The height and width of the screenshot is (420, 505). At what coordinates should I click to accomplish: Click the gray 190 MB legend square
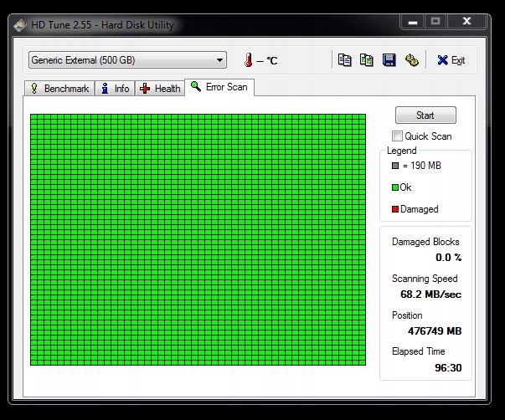[x=395, y=166]
